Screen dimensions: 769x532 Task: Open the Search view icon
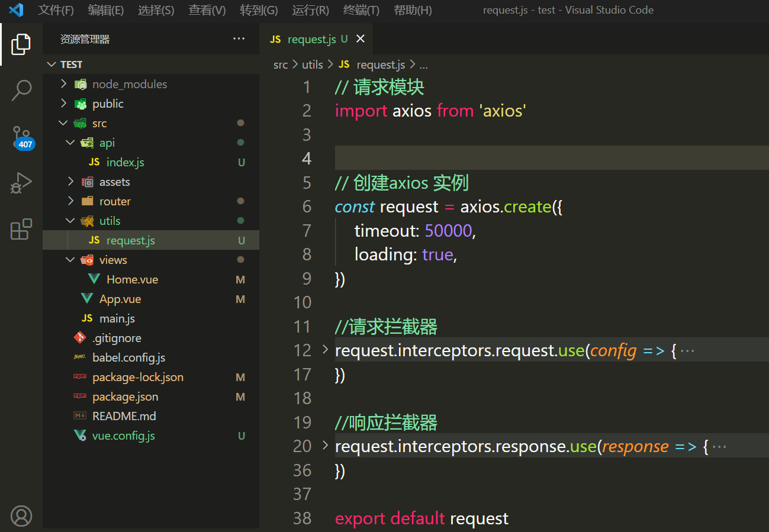tap(21, 90)
